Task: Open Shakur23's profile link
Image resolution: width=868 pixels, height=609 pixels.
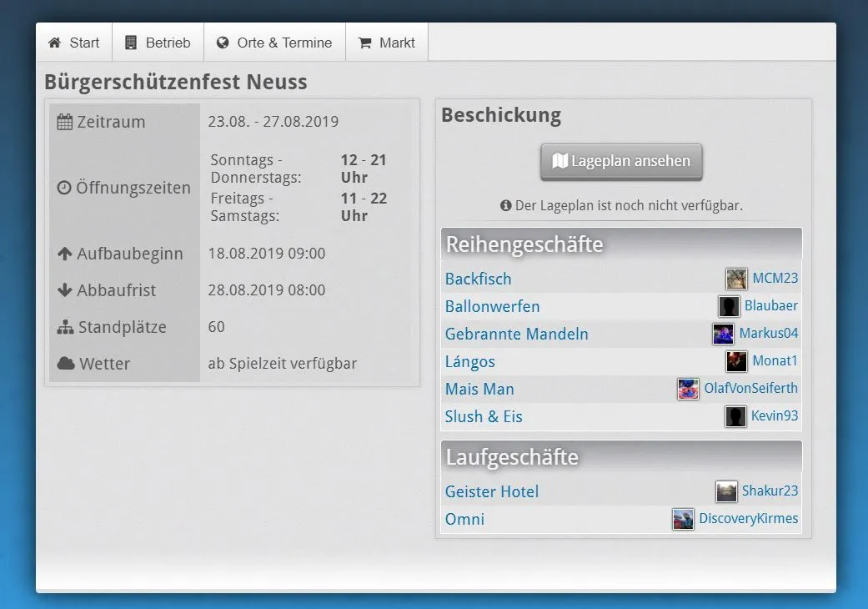Action: click(x=770, y=491)
